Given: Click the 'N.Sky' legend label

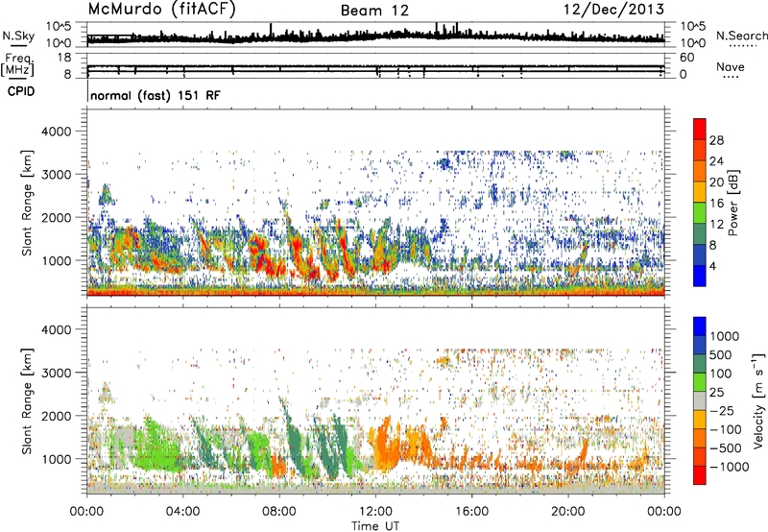Looking at the screenshot, I should tap(18, 36).
